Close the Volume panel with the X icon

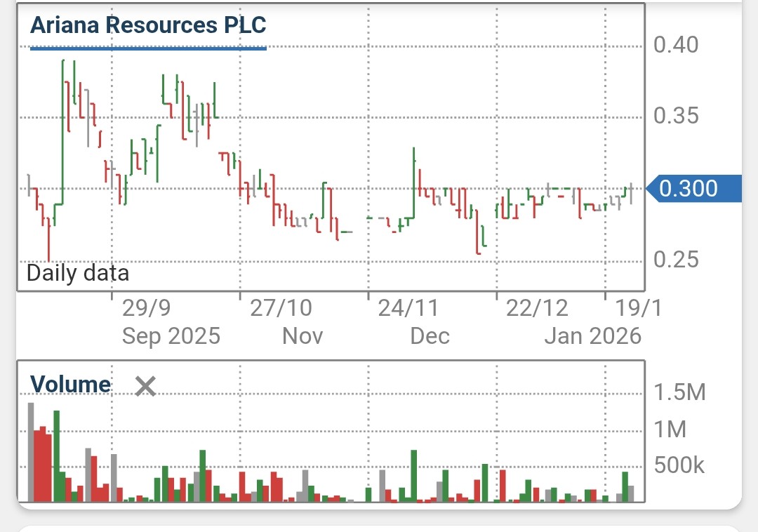(x=145, y=387)
